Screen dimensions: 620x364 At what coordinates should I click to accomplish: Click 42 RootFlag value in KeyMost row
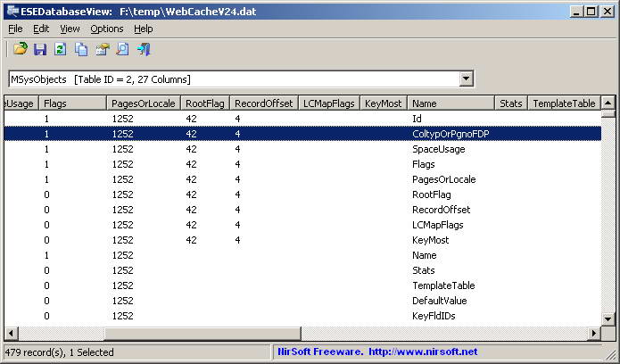tap(192, 240)
